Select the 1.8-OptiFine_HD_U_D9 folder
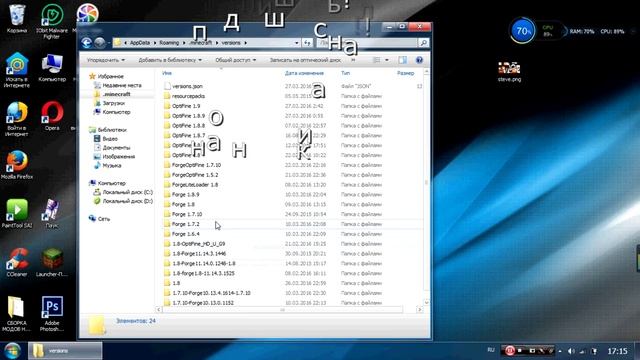This screenshot has width=640, height=360. 194,244
